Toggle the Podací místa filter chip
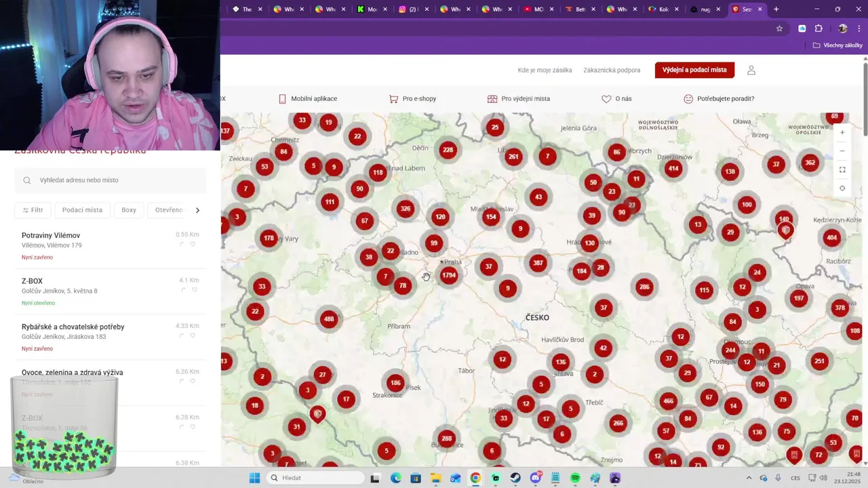 (x=82, y=210)
